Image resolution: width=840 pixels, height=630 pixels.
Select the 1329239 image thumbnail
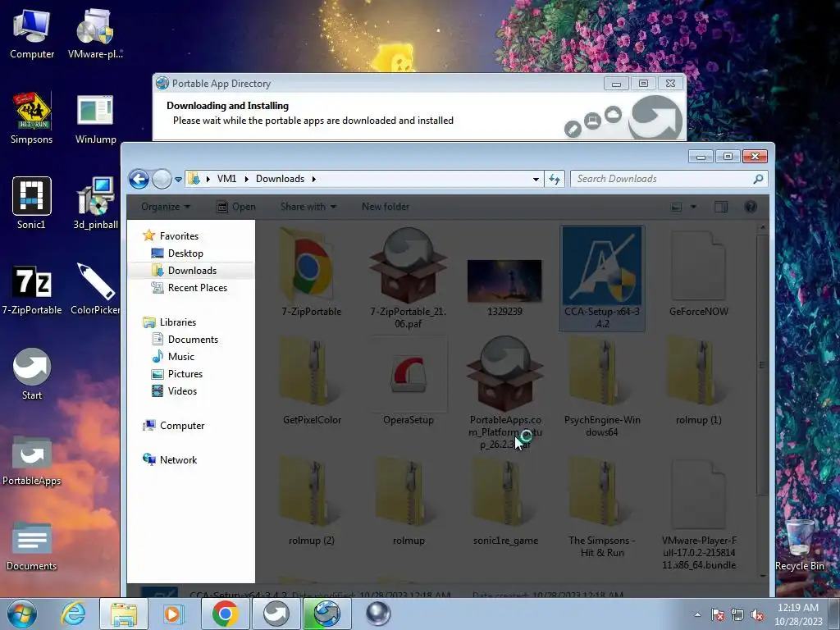tap(504, 286)
